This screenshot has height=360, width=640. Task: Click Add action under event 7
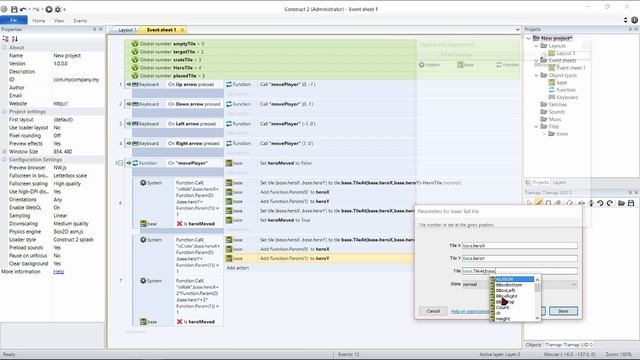point(238,268)
